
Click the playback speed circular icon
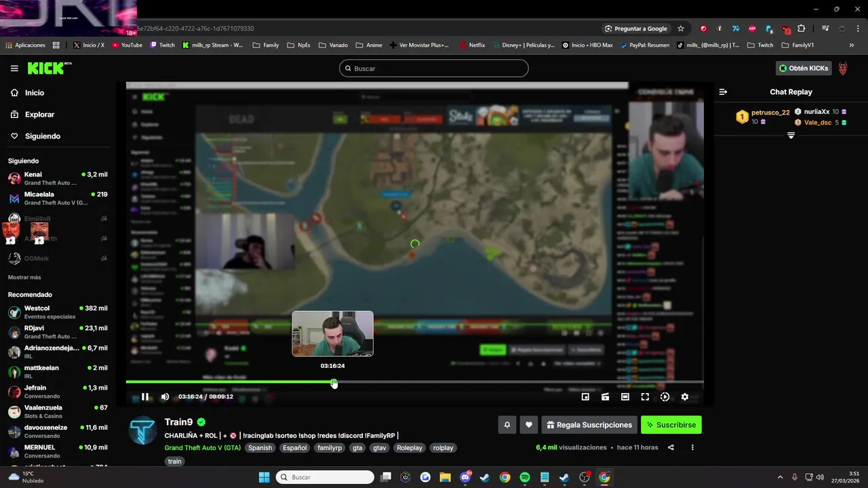click(665, 397)
